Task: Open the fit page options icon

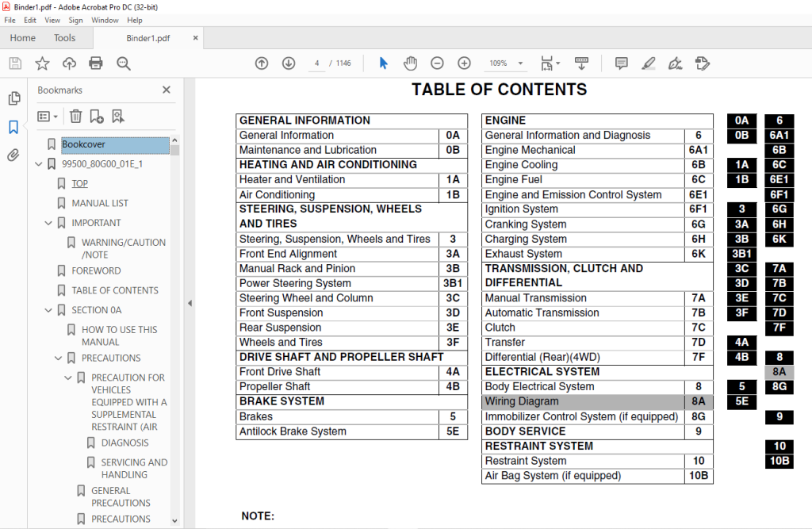Action: click(x=550, y=63)
